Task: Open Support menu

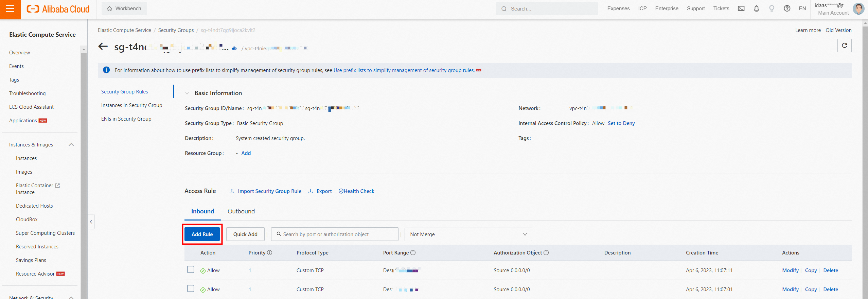Action: (x=696, y=8)
